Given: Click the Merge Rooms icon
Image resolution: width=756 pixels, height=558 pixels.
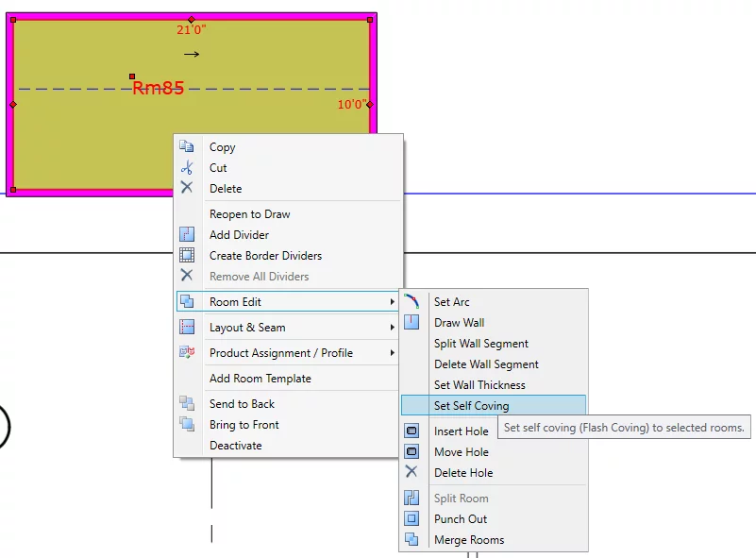Looking at the screenshot, I should pos(412,539).
